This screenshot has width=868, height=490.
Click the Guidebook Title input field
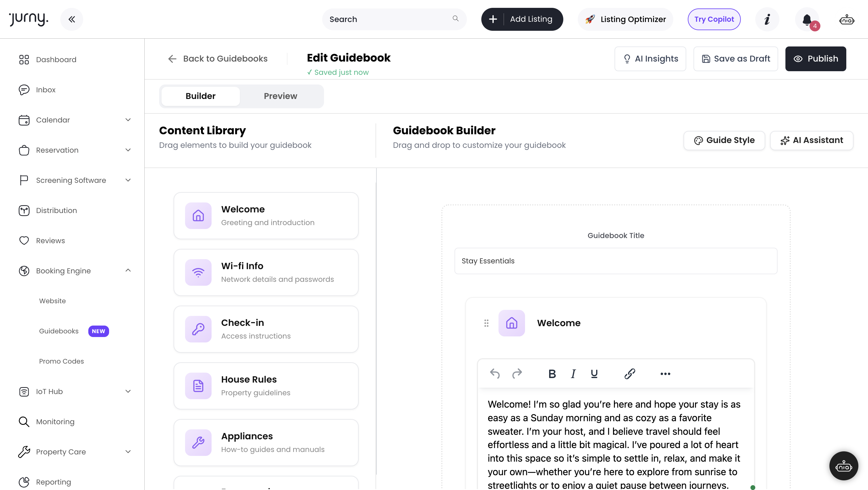click(x=615, y=261)
